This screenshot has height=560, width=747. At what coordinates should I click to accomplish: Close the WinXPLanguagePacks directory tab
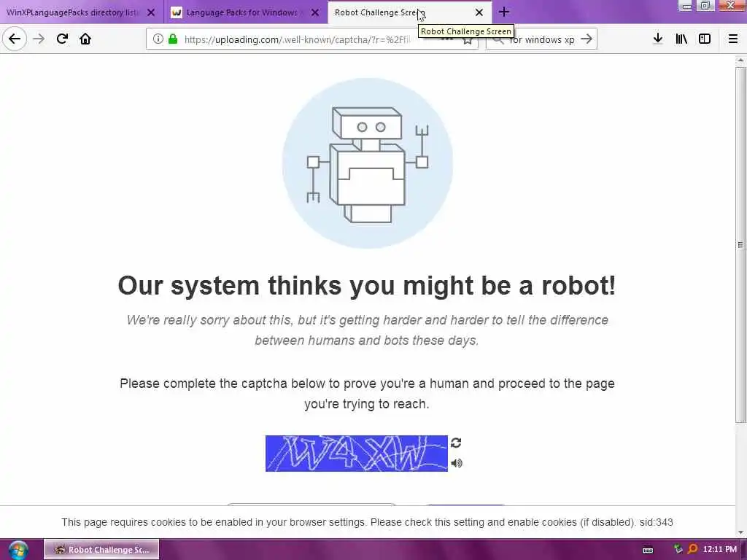click(x=151, y=12)
